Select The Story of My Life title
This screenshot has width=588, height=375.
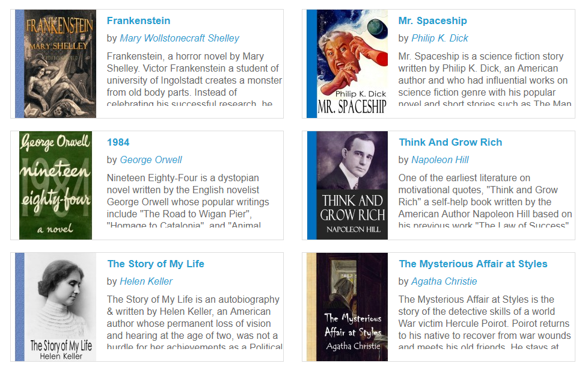point(156,264)
